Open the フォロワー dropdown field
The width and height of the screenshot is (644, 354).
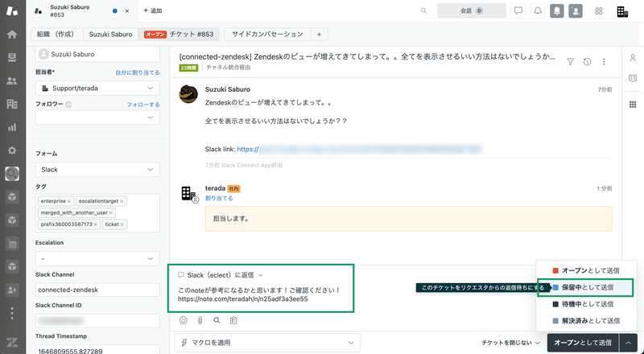[97, 117]
